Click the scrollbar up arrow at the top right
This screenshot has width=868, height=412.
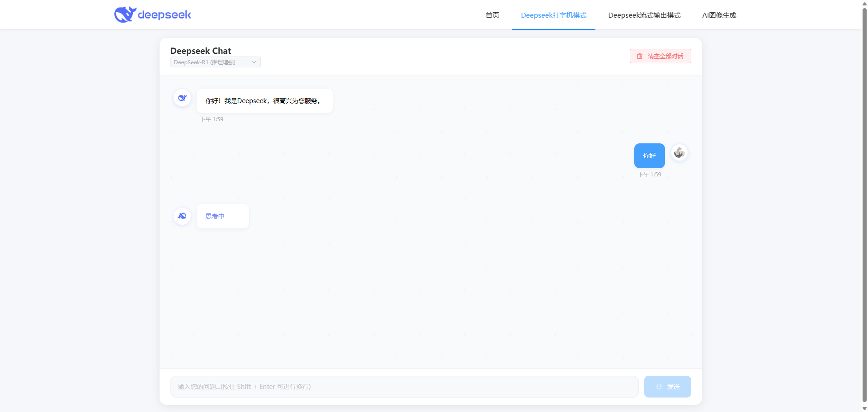(864, 3)
